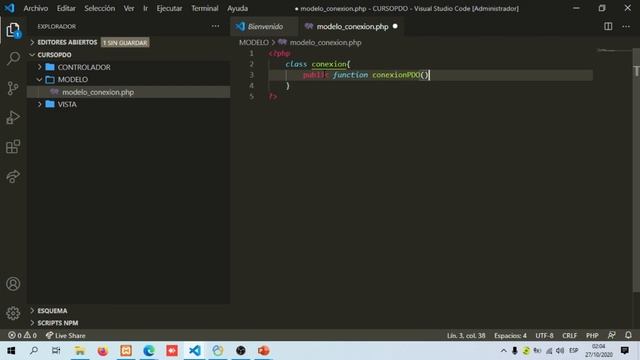Screen dimensions: 640x360
Task: Open File Explorer from taskbar
Action: click(x=80, y=351)
